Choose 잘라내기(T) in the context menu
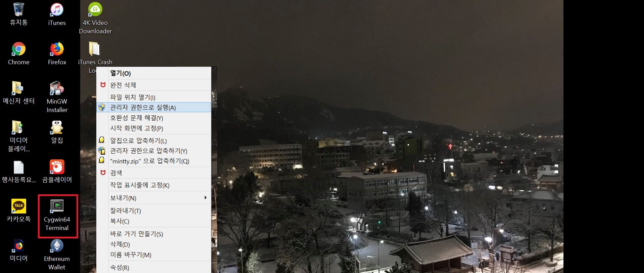Image resolution: width=644 pixels, height=273 pixels. (x=154, y=211)
